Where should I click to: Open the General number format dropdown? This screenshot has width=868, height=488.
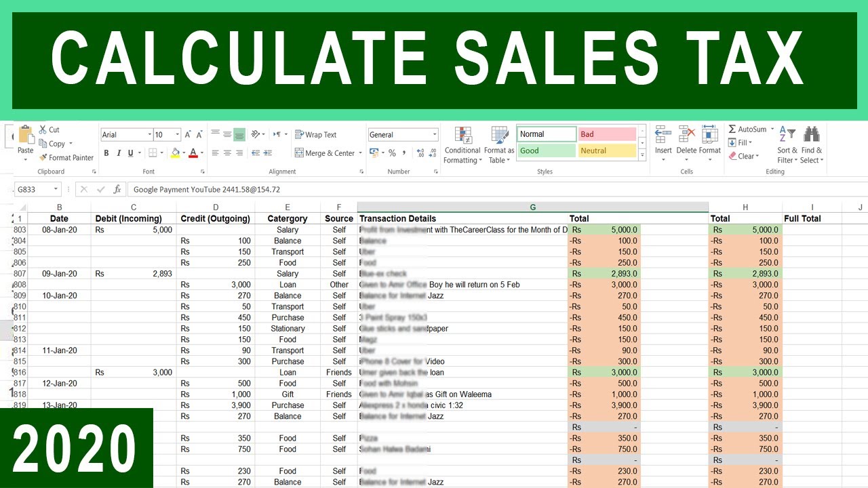[x=435, y=135]
